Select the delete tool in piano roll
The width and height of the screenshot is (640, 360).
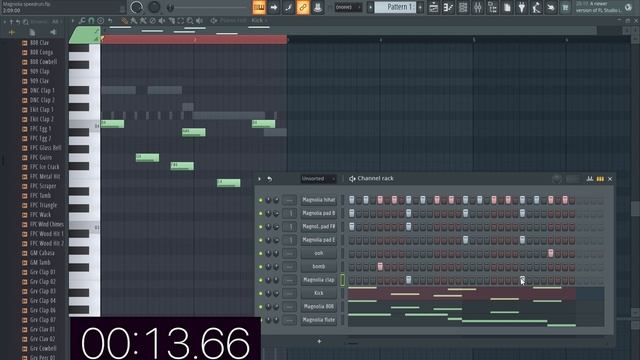[x=153, y=20]
